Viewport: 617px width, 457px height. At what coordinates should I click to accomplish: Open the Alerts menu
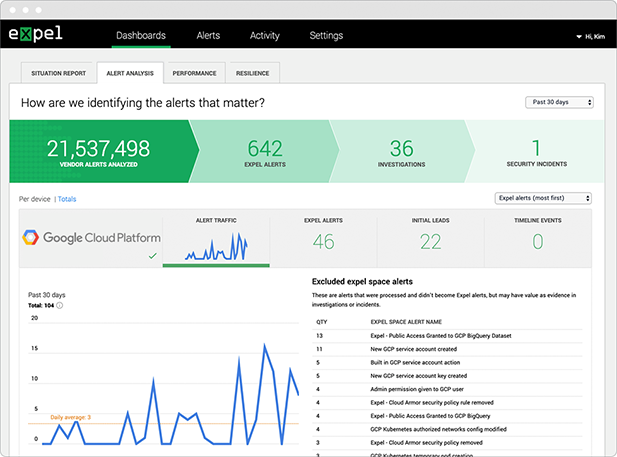208,35
